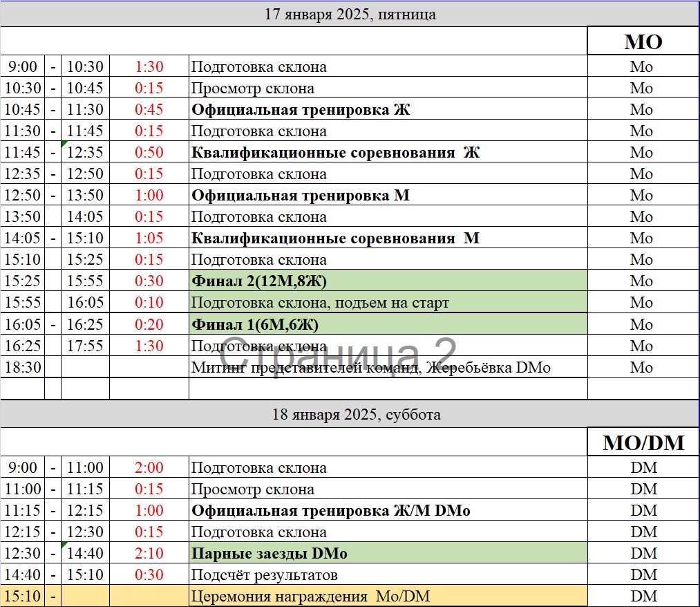The height and width of the screenshot is (607, 700).
Task: Click start time '14:40' on Saturday
Action: click(23, 575)
